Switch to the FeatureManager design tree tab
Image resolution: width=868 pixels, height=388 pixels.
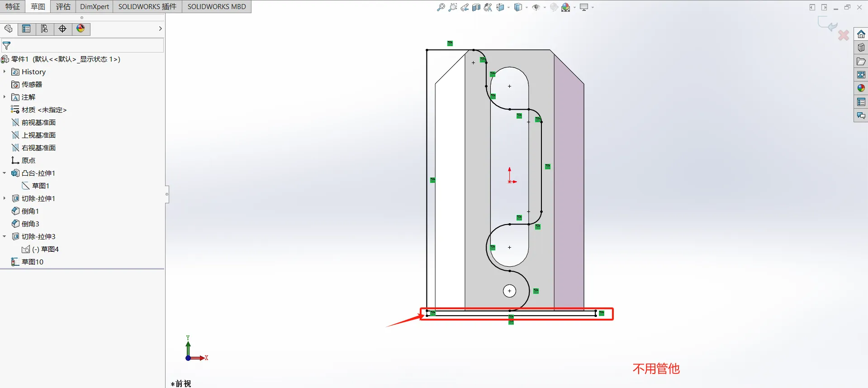click(9, 29)
